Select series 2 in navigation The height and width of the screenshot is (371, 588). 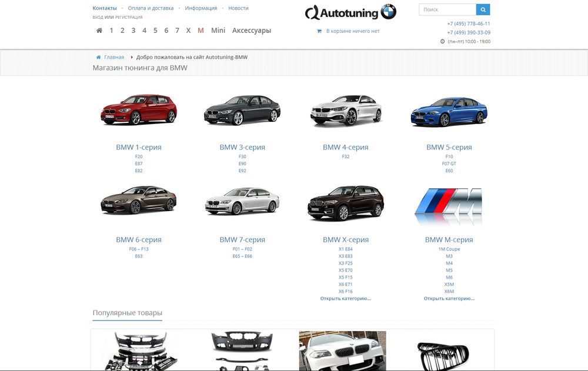122,31
